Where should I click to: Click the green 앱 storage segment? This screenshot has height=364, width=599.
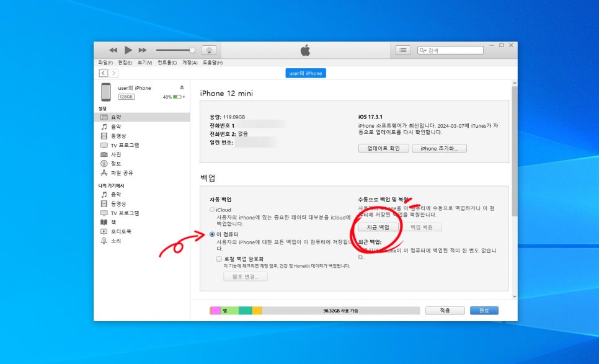(x=230, y=311)
